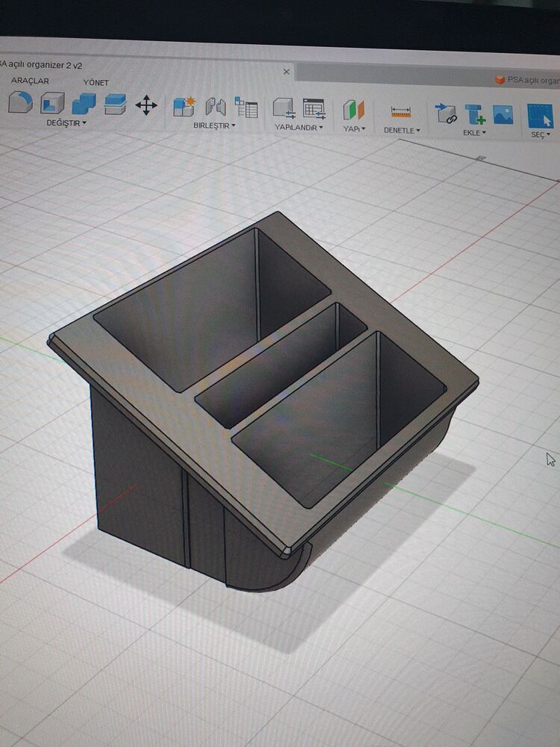Open the EKLE dropdown menu
The height and width of the screenshot is (747, 560).
coord(474,133)
